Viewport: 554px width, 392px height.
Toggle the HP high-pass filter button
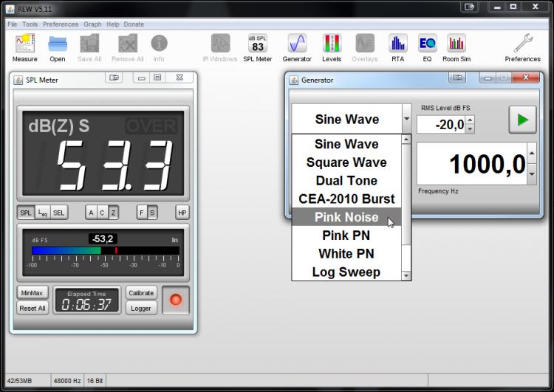(x=182, y=213)
